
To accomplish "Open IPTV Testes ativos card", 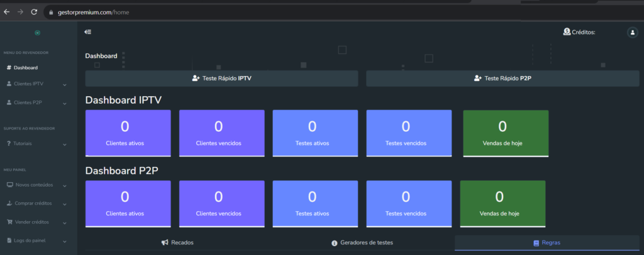I will (316, 133).
